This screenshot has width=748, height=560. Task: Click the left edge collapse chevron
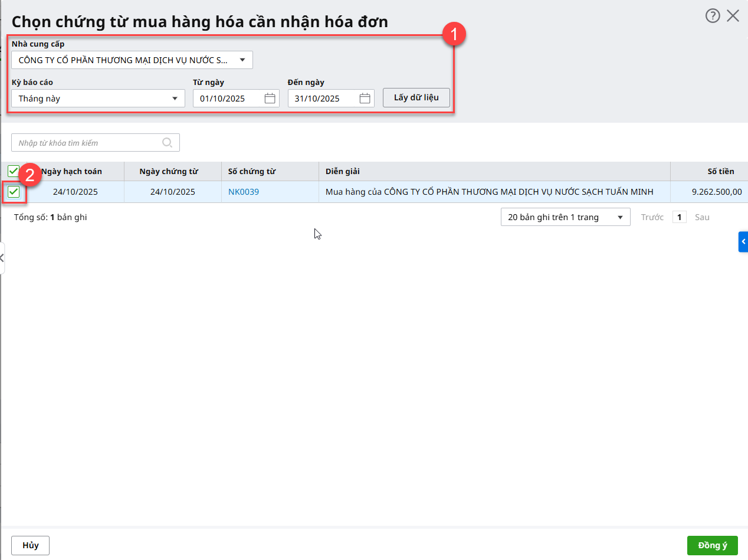(2, 258)
